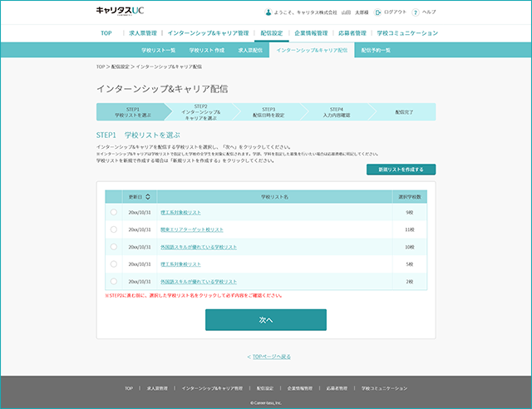Screen dimensions: 532x409
Task: Open TOP in the main navigation
Action: [x=106, y=33]
